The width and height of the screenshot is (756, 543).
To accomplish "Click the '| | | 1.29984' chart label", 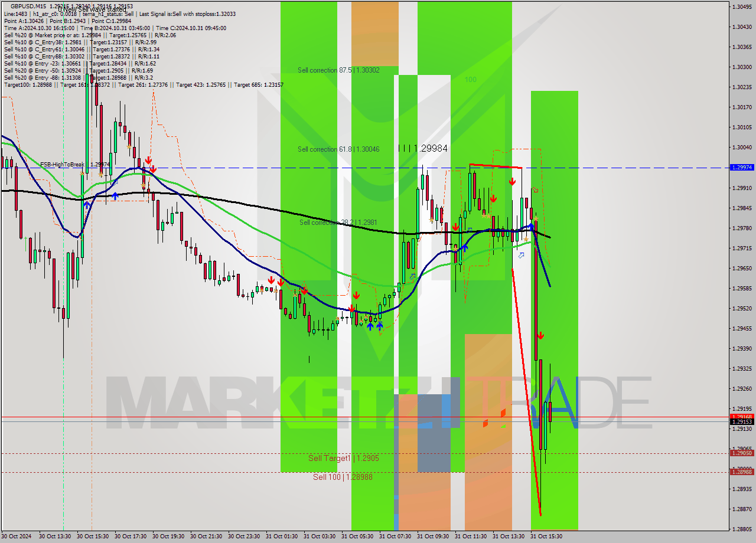I will 423,148.
